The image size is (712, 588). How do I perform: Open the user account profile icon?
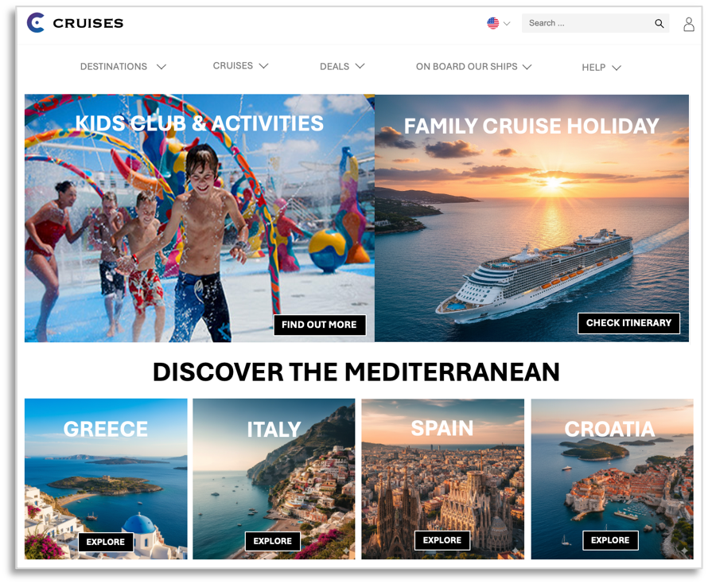tap(688, 24)
